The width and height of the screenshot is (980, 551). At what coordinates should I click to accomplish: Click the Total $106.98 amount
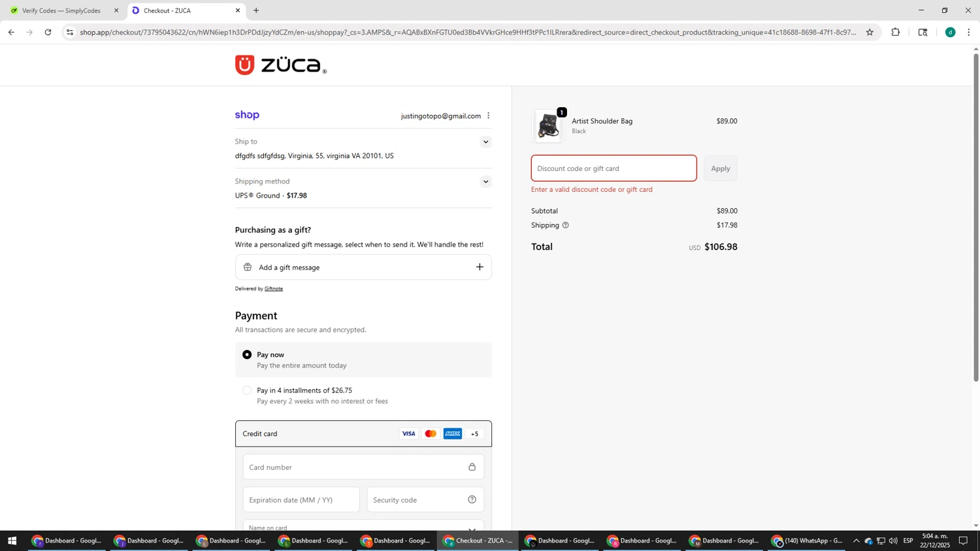tap(721, 247)
